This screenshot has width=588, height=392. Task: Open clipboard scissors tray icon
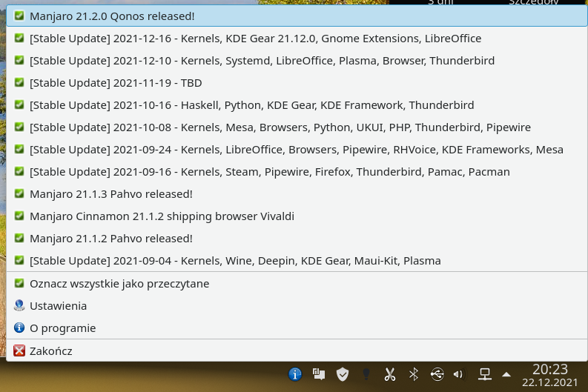point(390,374)
